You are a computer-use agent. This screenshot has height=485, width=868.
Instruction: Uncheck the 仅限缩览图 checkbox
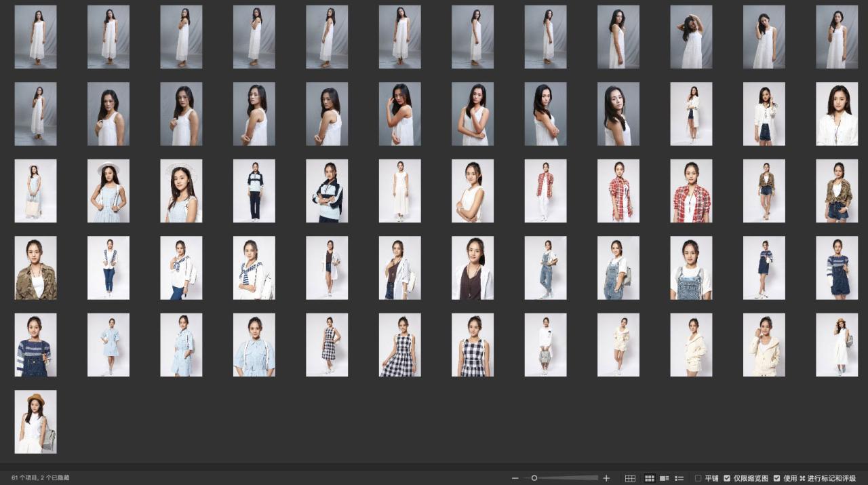(727, 478)
